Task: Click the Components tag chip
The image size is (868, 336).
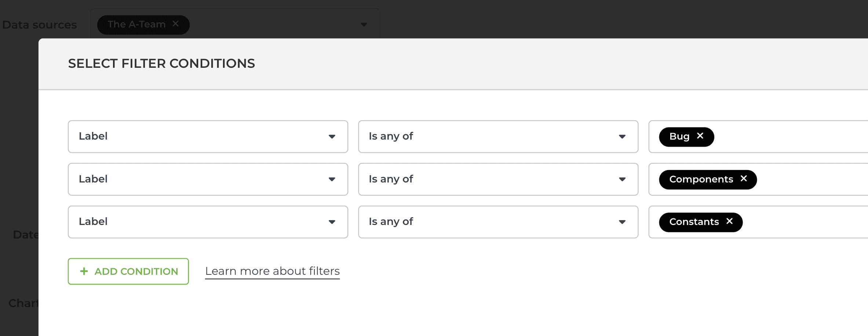Action: point(701,180)
